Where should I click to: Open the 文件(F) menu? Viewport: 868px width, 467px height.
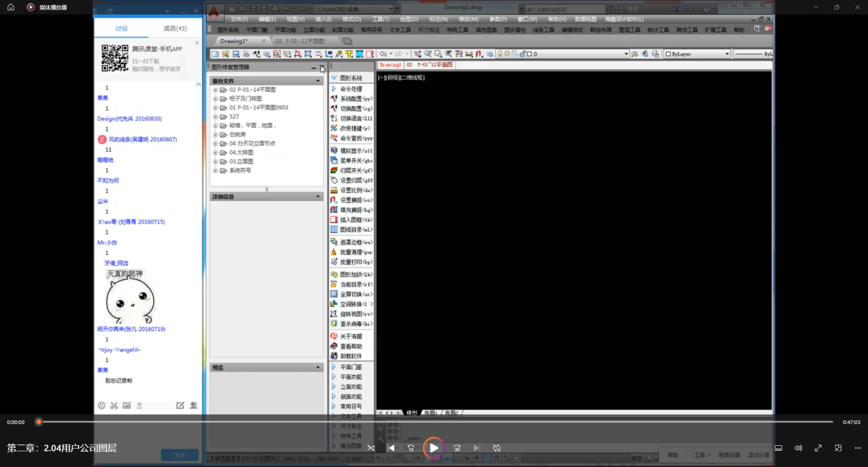click(x=239, y=19)
